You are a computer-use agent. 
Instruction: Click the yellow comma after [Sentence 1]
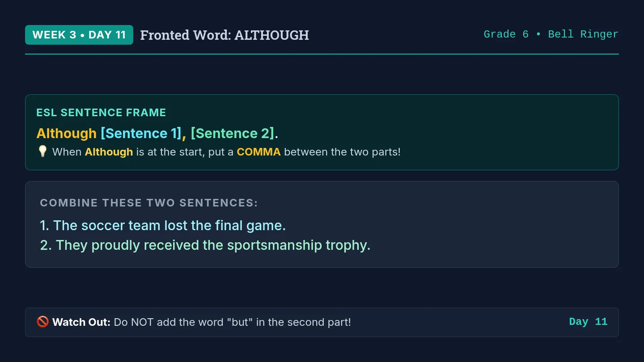(x=184, y=135)
